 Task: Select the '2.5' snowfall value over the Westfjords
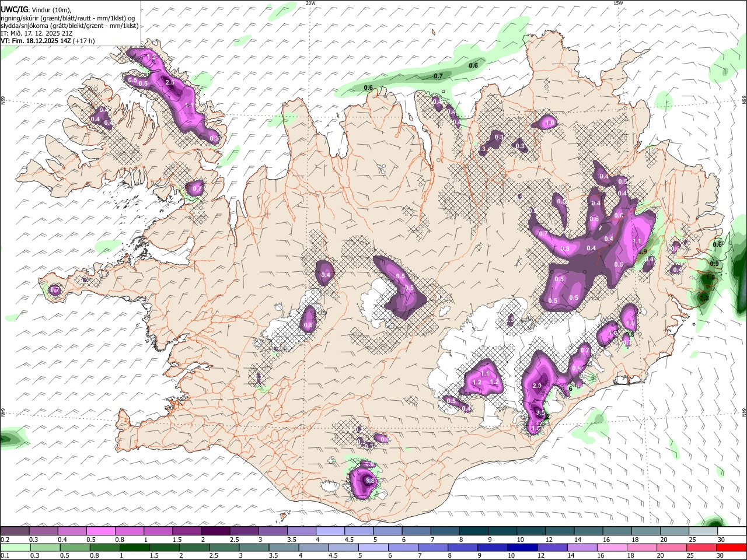pyautogui.click(x=170, y=83)
